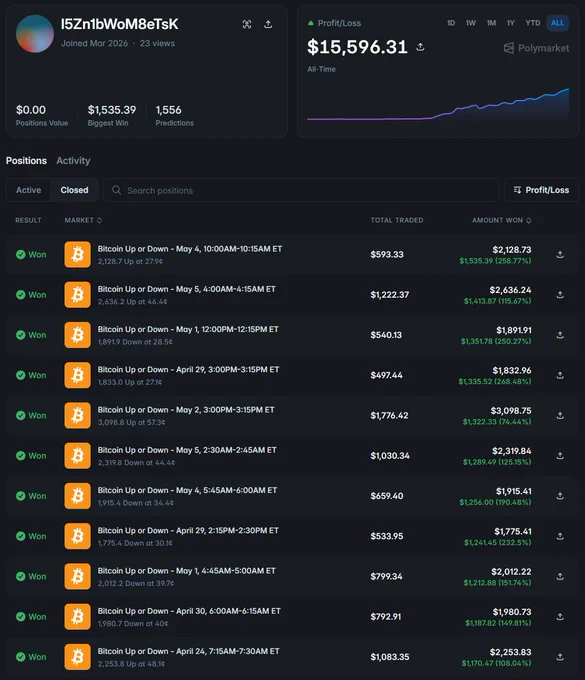
Task: Click the profile QR scan icon
Action: pos(247,24)
